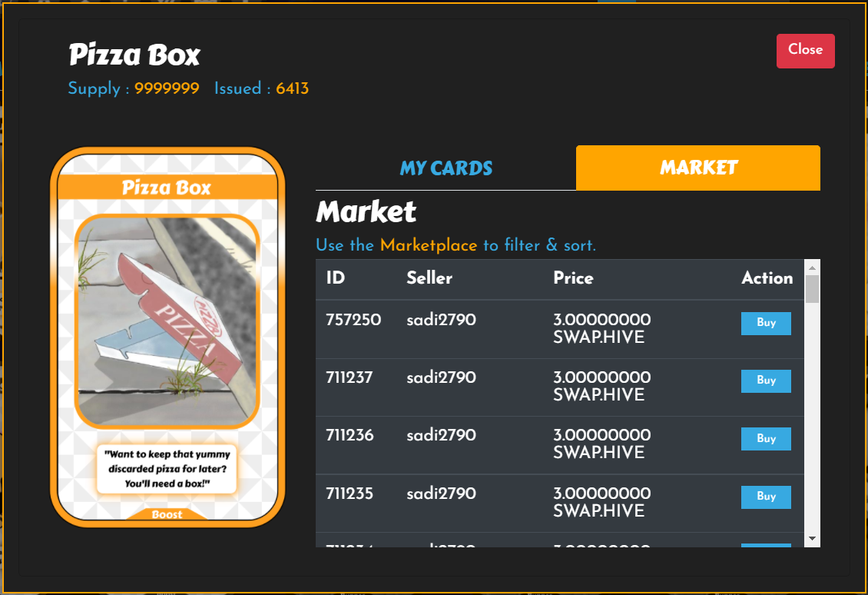Click the Supply value 9999999
The width and height of the screenshot is (868, 595).
point(167,88)
